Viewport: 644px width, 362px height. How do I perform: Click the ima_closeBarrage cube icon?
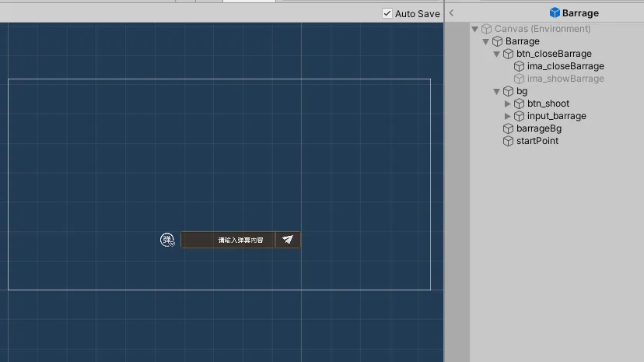click(x=519, y=66)
